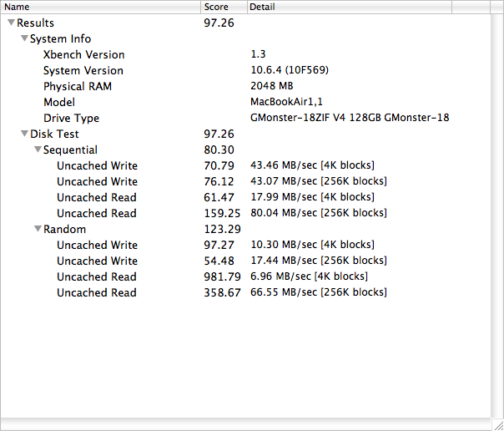Click the 17.99 MB/sec detail value

312,197
